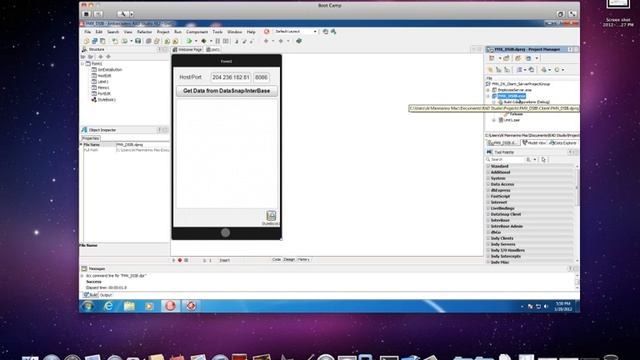Viewport: 640px width, 360px height.
Task: Click the Save All toolbar icon
Action: click(138, 41)
